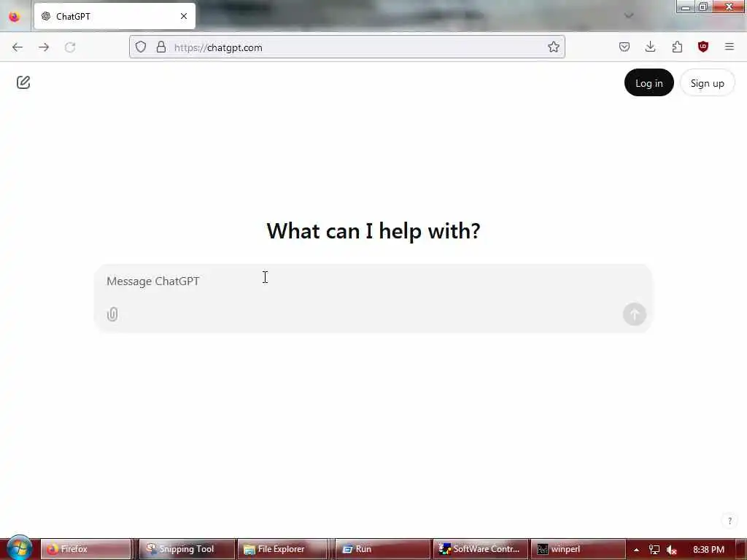This screenshot has width=747, height=560.
Task: Open the Windows Start orb
Action: click(19, 548)
